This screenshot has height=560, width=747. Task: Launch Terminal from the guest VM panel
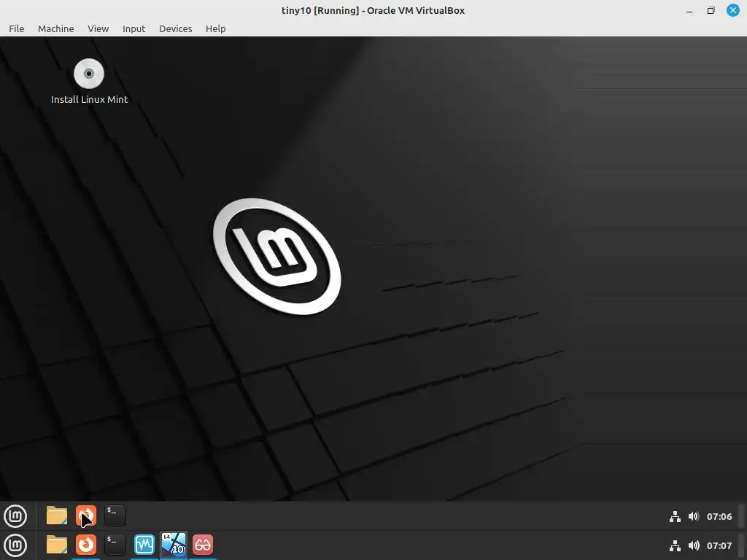click(115, 516)
